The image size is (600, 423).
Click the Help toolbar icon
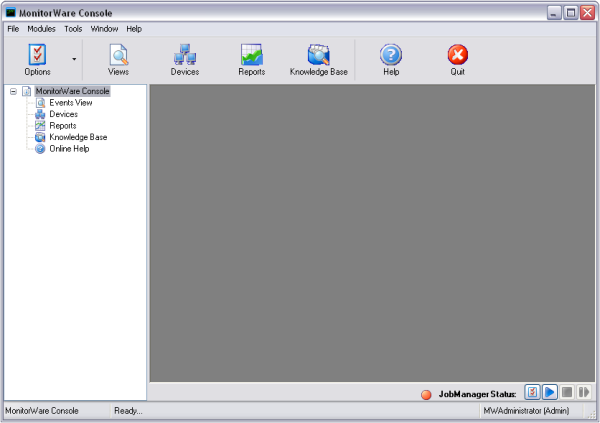(391, 60)
